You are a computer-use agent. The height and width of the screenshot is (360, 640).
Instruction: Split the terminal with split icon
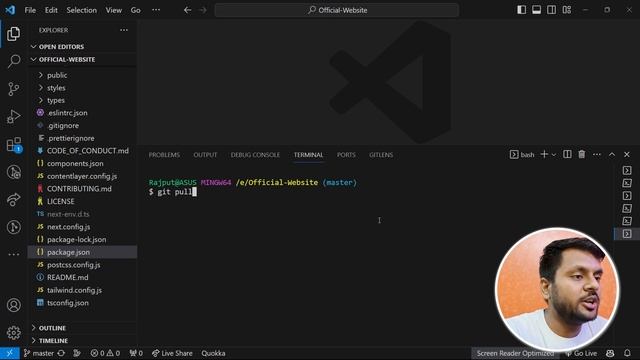coord(567,154)
